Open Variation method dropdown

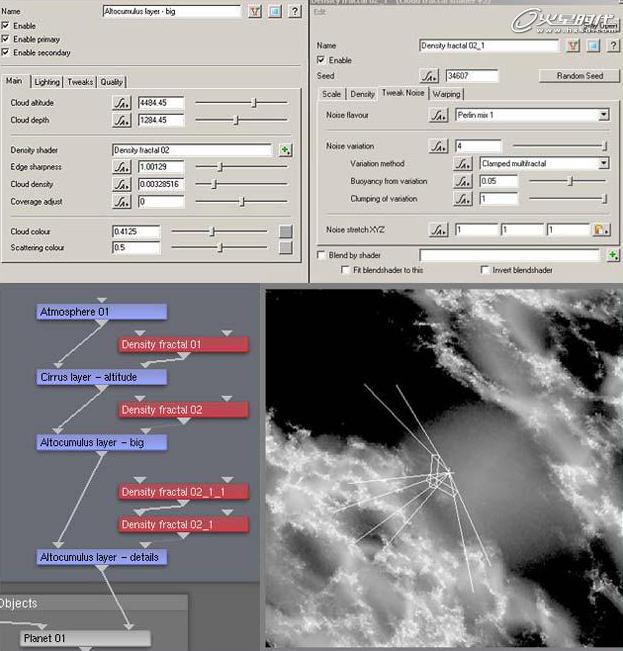(604, 164)
